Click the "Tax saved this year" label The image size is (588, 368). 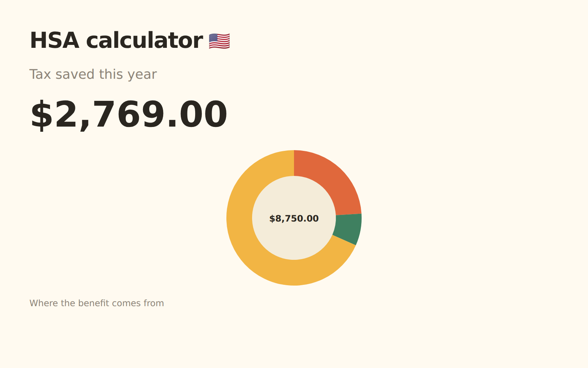click(93, 74)
